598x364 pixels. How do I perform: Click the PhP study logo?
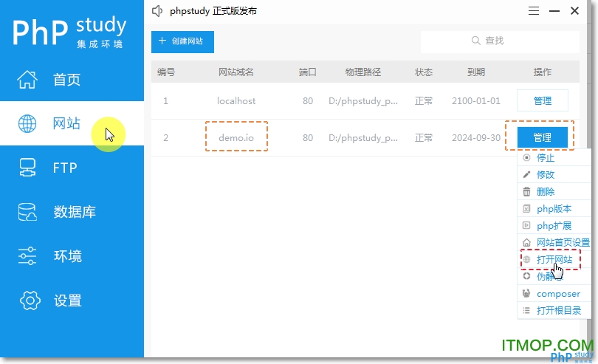[x=69, y=32]
